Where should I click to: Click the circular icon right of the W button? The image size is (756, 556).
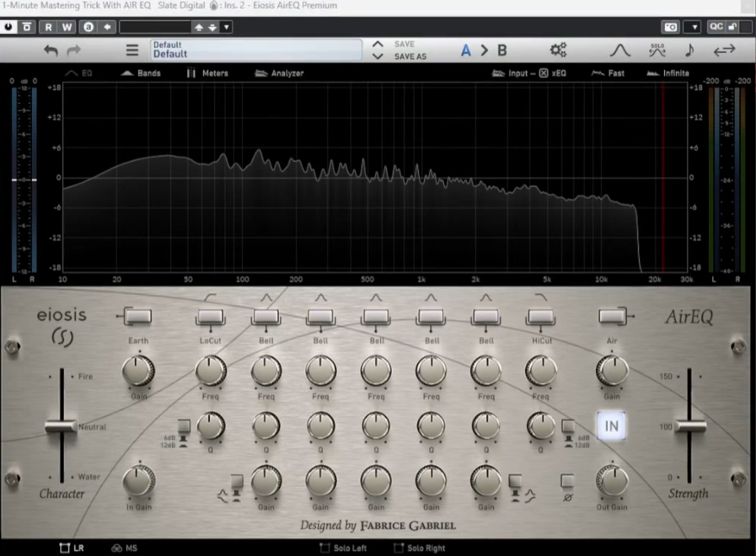point(88,27)
